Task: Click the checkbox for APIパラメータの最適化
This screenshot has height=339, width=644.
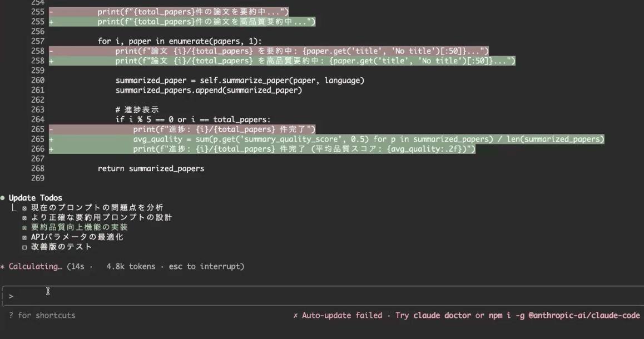Action: click(24, 237)
